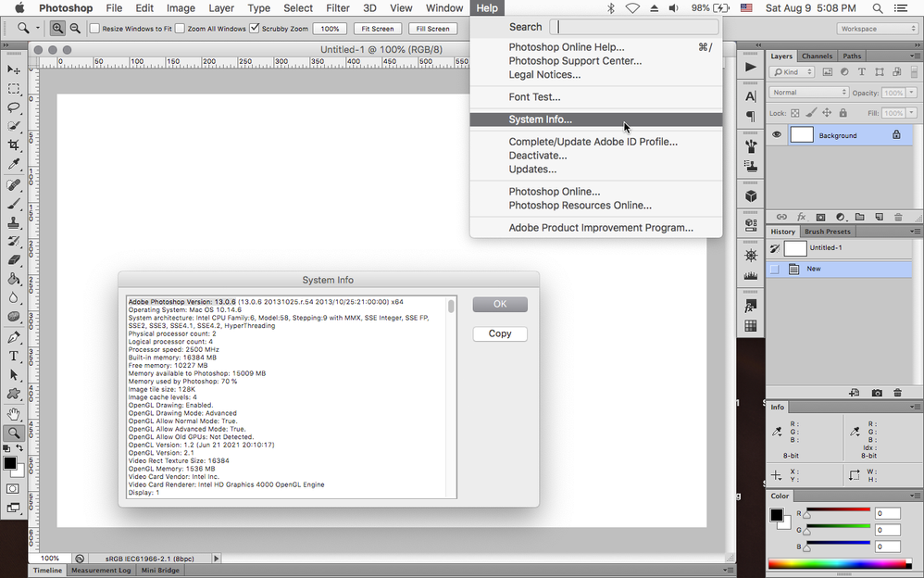Hide the Background layer eye icon
The height and width of the screenshot is (578, 924).
[x=777, y=135]
